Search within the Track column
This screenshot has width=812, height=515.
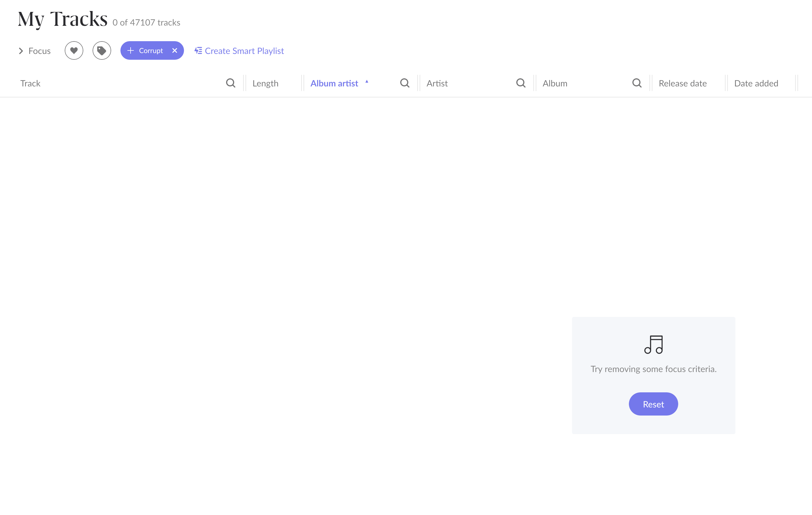pyautogui.click(x=231, y=83)
